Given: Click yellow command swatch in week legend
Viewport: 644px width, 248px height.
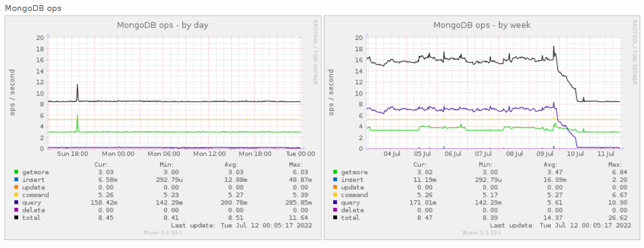Looking at the screenshot, I should [336, 195].
